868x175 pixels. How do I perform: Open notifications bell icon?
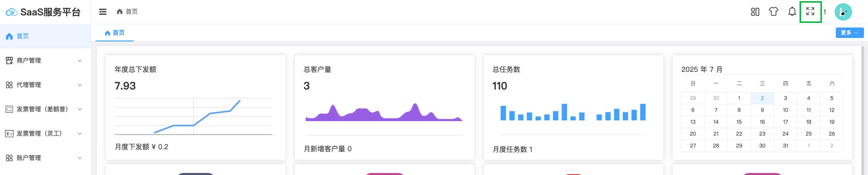pyautogui.click(x=792, y=12)
